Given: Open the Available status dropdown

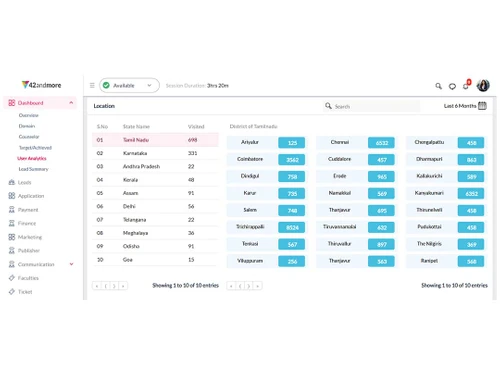Looking at the screenshot, I should (129, 85).
